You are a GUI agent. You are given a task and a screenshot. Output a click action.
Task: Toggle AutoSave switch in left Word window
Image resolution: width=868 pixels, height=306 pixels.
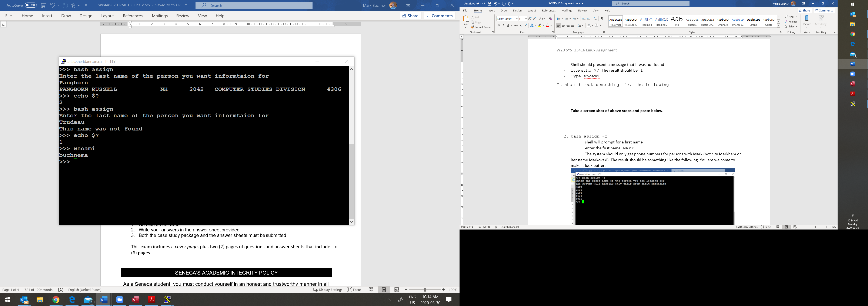31,5
